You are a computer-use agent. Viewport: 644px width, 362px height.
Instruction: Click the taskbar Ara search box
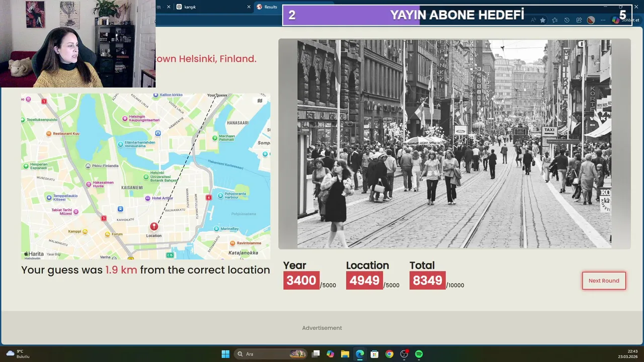click(x=271, y=354)
